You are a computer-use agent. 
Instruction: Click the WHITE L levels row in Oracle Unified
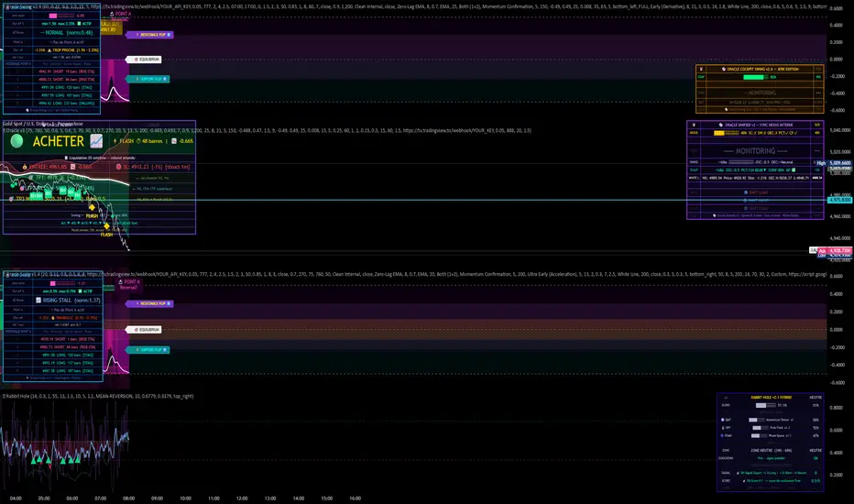[755, 178]
